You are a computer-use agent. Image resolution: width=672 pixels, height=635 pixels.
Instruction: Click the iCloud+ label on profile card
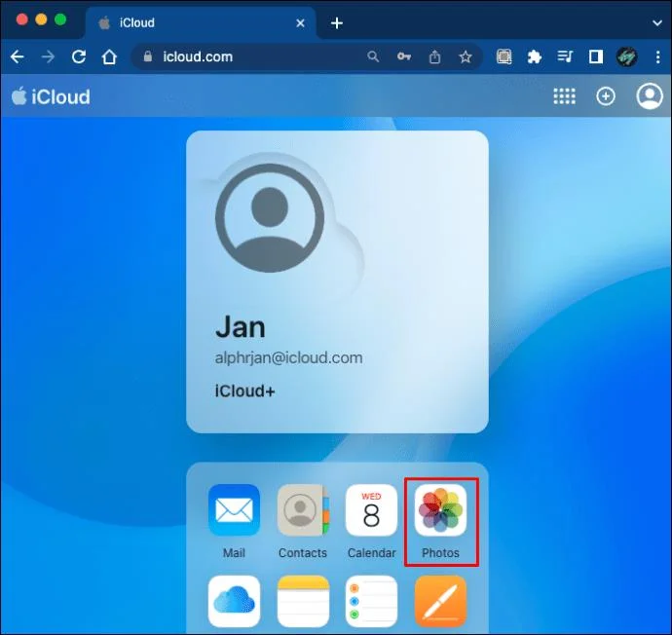point(244,391)
